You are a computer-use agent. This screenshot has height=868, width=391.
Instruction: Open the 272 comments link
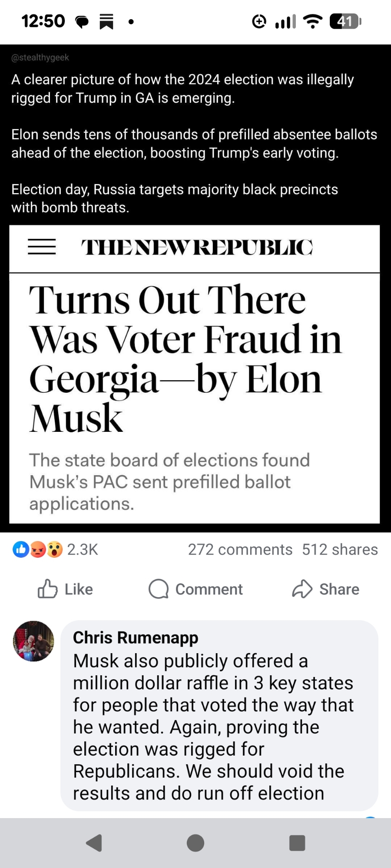240,549
